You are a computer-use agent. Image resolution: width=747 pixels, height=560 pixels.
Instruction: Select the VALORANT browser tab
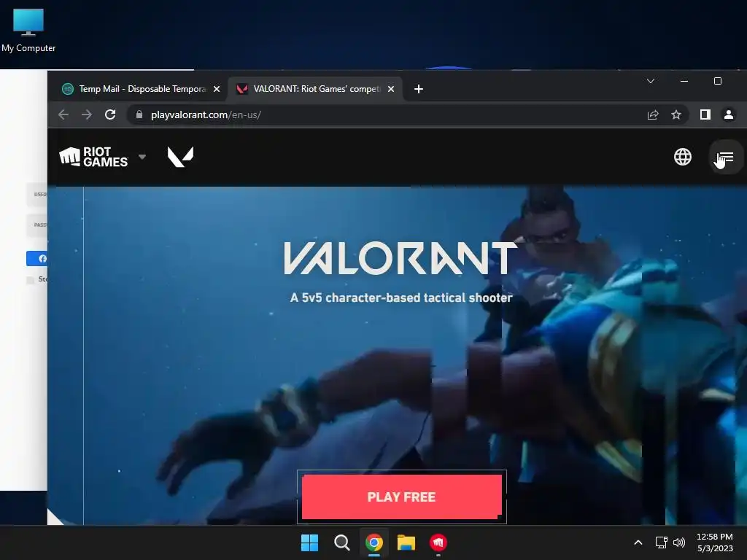(x=315, y=89)
